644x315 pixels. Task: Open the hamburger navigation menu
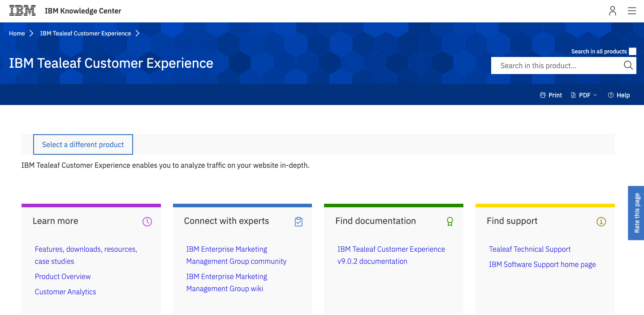click(632, 11)
